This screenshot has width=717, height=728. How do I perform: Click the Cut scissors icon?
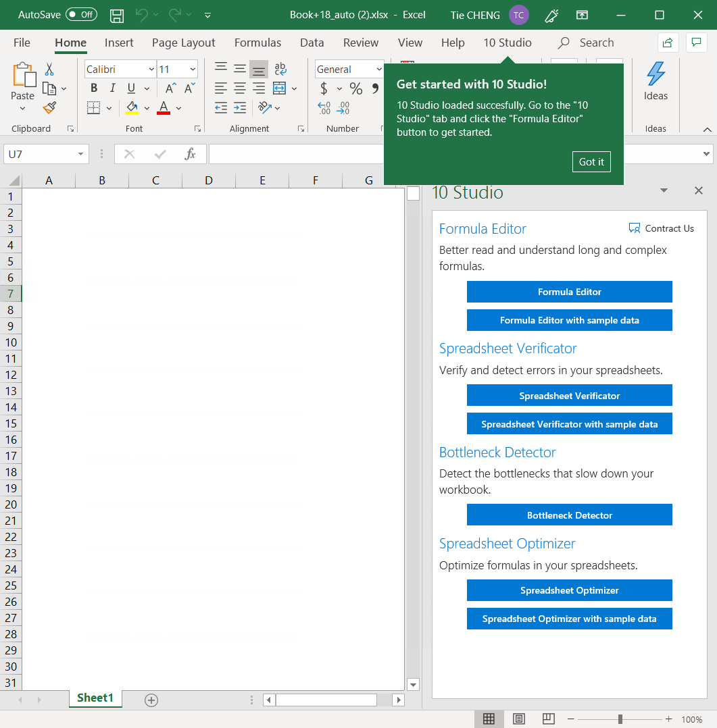point(49,69)
